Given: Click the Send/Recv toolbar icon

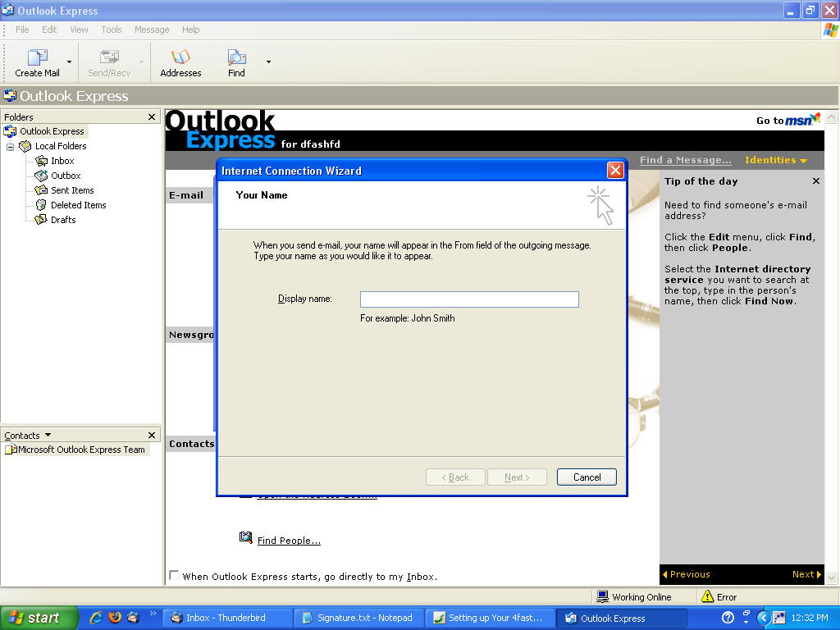Looking at the screenshot, I should pos(109,57).
